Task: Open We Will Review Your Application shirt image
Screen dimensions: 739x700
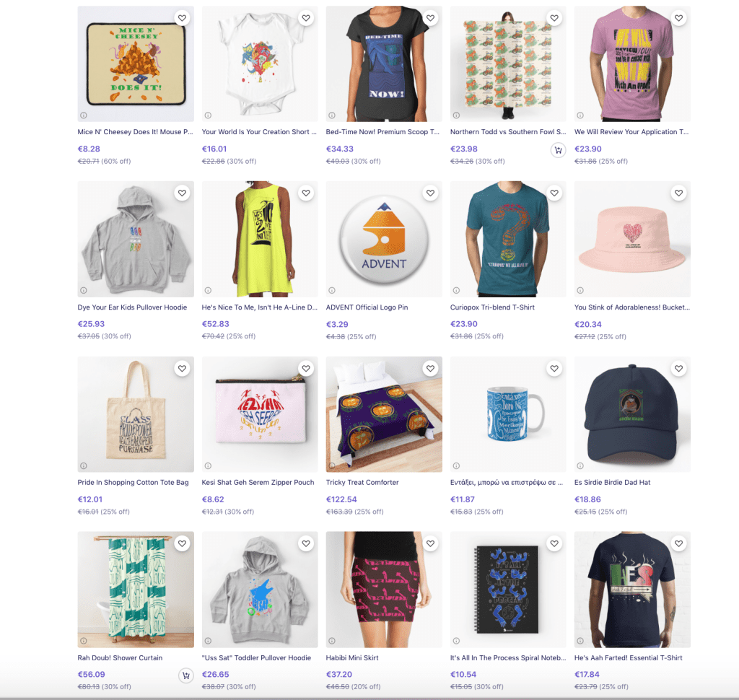Action: (632, 64)
